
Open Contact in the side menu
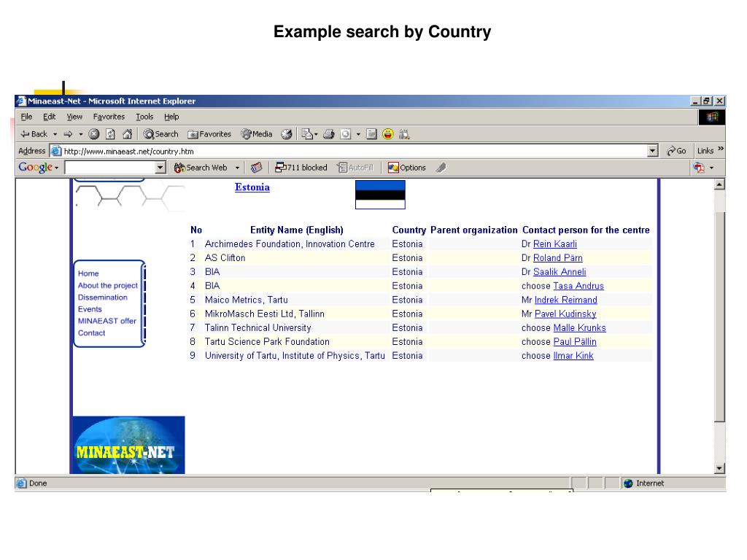(91, 332)
